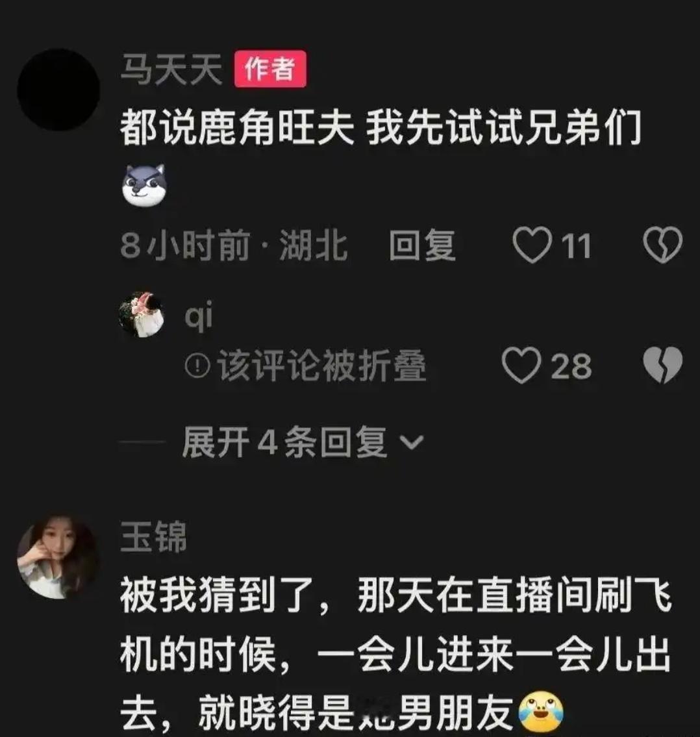Image resolution: width=700 pixels, height=737 pixels.
Task: Open 马天天's black circular avatar
Action: tap(58, 90)
